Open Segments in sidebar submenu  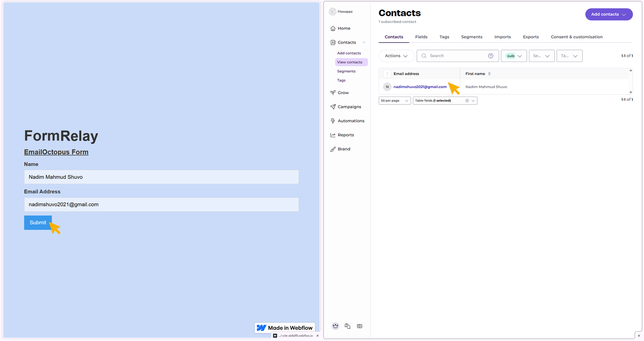click(346, 72)
